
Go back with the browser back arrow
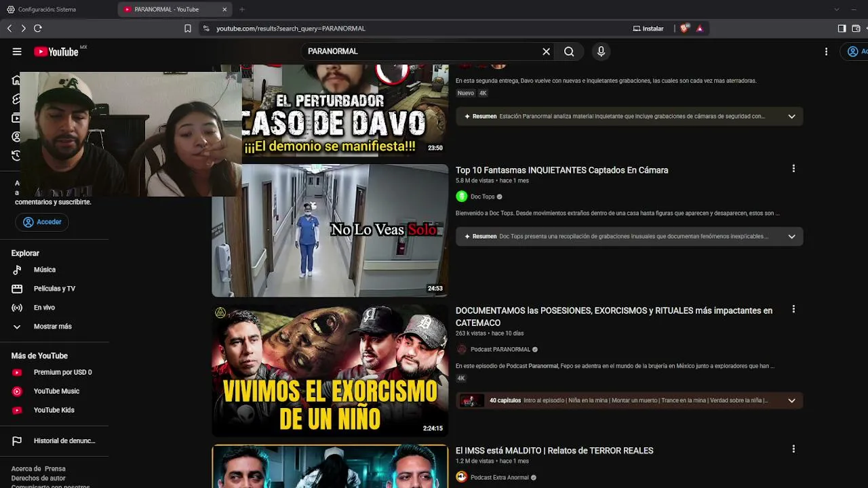pos(9,28)
